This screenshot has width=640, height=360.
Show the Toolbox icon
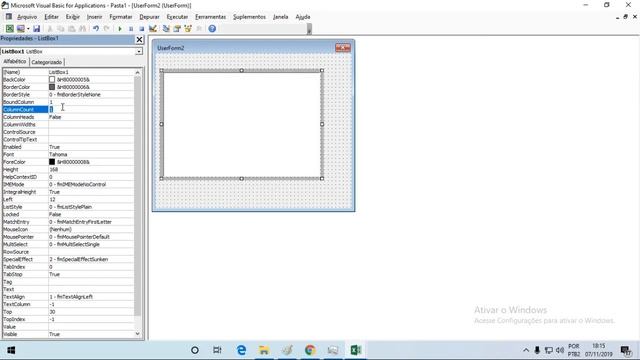click(x=199, y=29)
